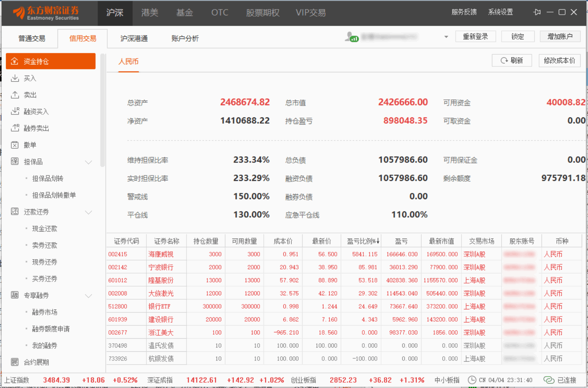Open 担保品划转撤单 in sidebar

click(54, 195)
